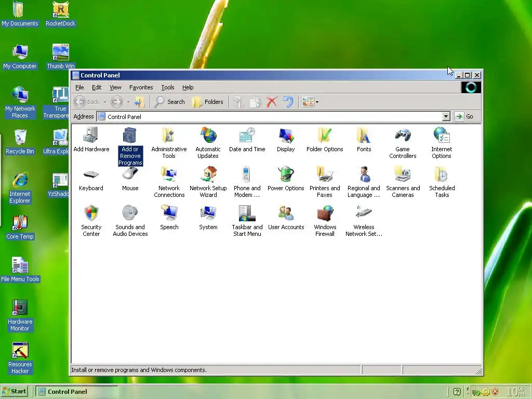Click the Go button
Screen dimensions: 532x399
click(464, 117)
